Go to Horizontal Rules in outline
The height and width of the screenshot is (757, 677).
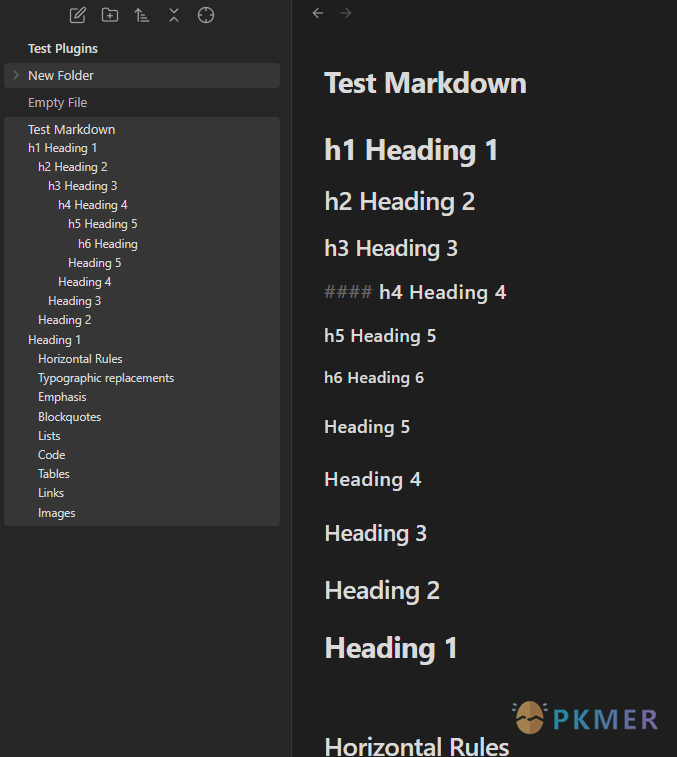click(x=80, y=359)
